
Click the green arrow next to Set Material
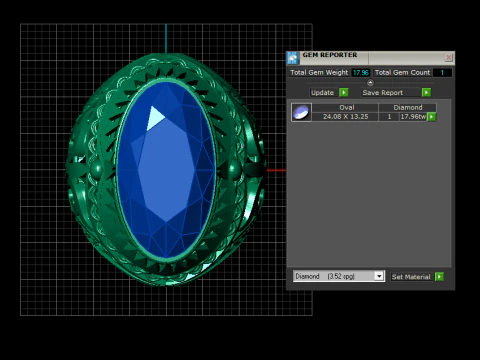coord(440,277)
